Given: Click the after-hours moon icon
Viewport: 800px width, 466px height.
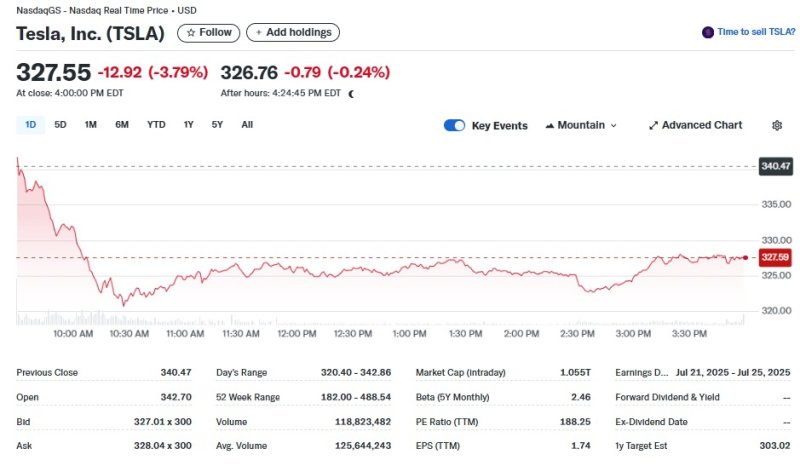Looking at the screenshot, I should (351, 93).
